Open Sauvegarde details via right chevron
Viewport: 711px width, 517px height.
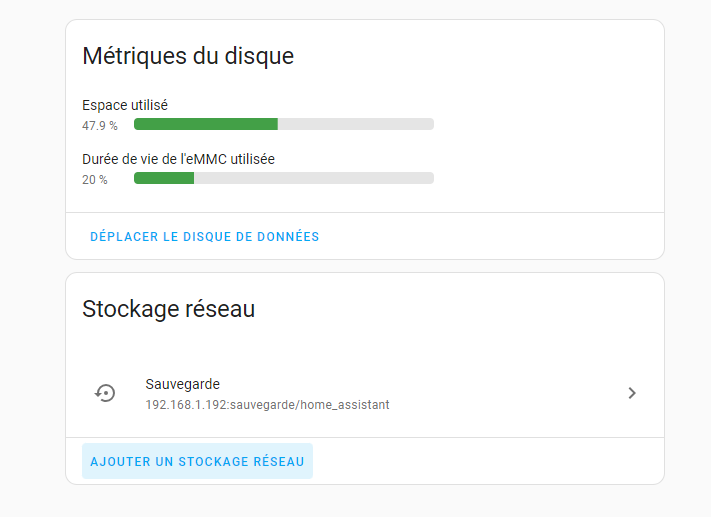pyautogui.click(x=631, y=394)
